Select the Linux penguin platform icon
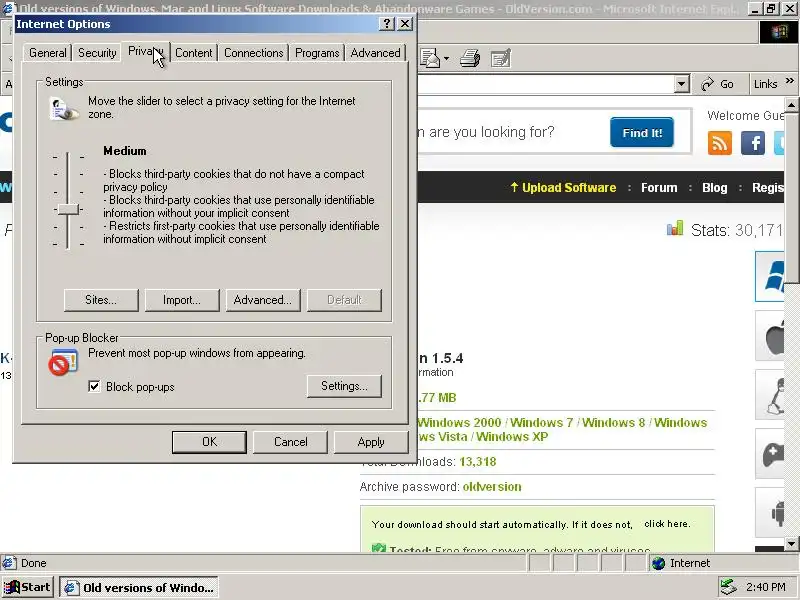This screenshot has width=800, height=600. (771, 395)
